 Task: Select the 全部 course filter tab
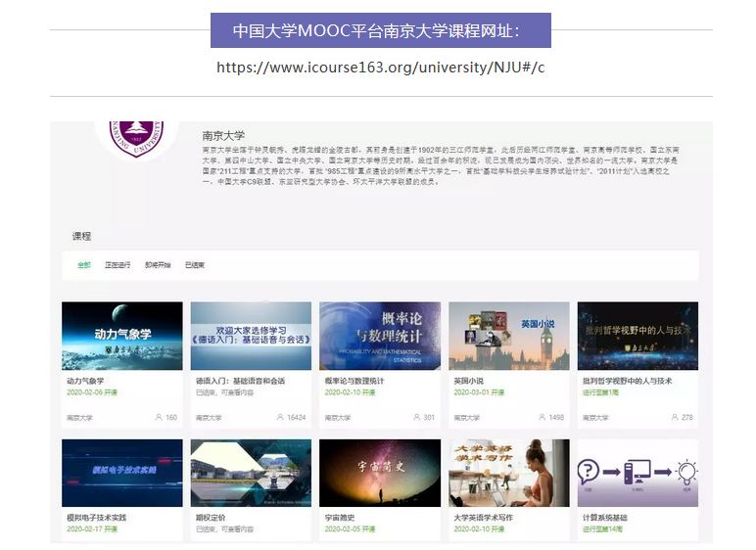click(84, 264)
